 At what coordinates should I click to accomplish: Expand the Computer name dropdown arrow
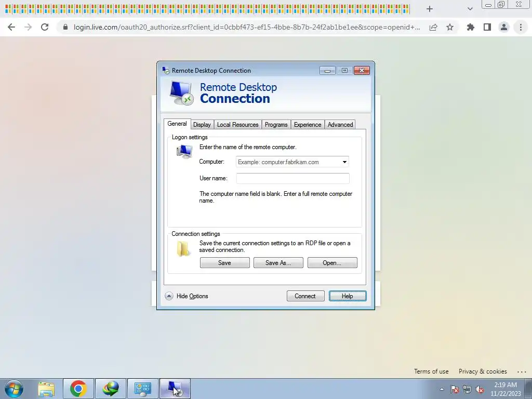coord(344,162)
